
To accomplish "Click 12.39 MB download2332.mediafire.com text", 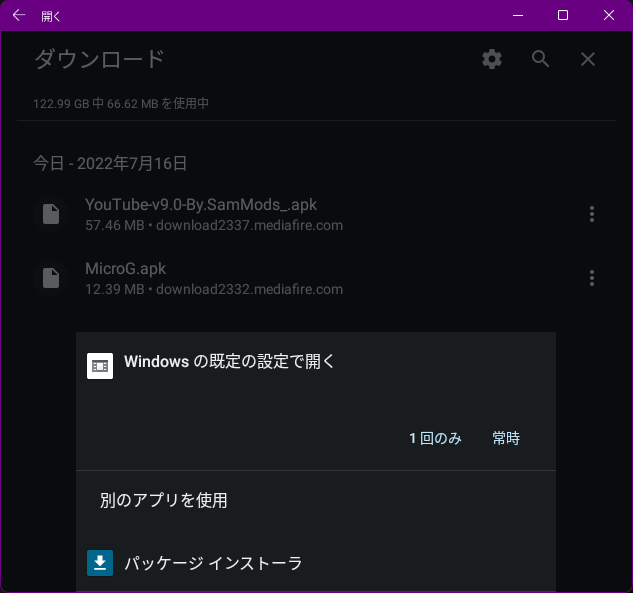I will [x=214, y=289].
